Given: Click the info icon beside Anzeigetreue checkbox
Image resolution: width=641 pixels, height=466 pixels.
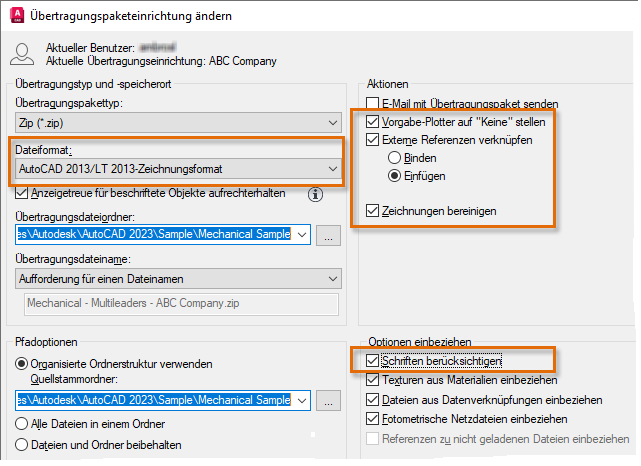Looking at the screenshot, I should click(x=315, y=195).
